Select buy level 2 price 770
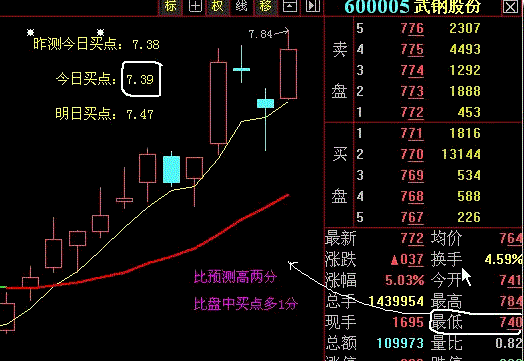524x361 pixels. point(412,155)
